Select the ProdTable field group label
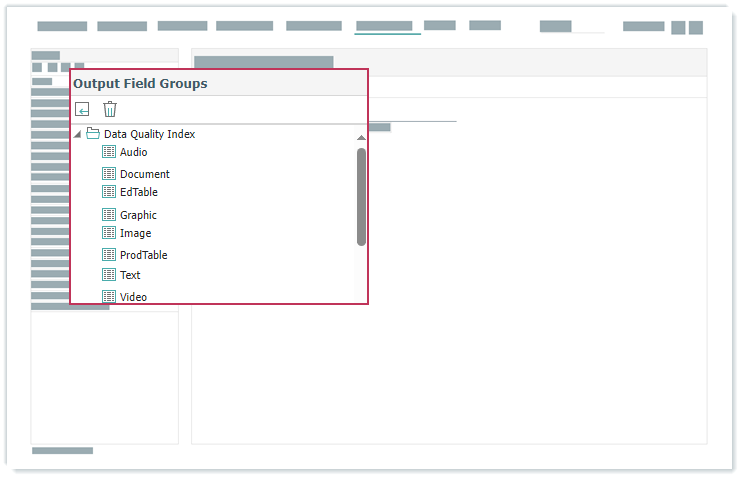742x479 pixels. pyautogui.click(x=143, y=255)
